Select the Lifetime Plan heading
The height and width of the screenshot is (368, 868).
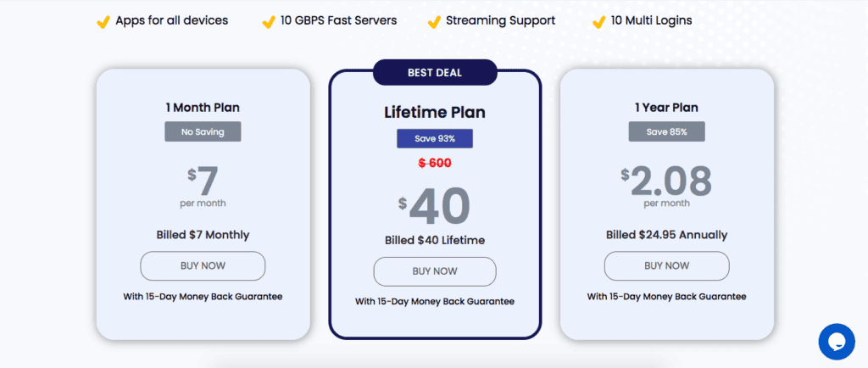click(x=435, y=112)
